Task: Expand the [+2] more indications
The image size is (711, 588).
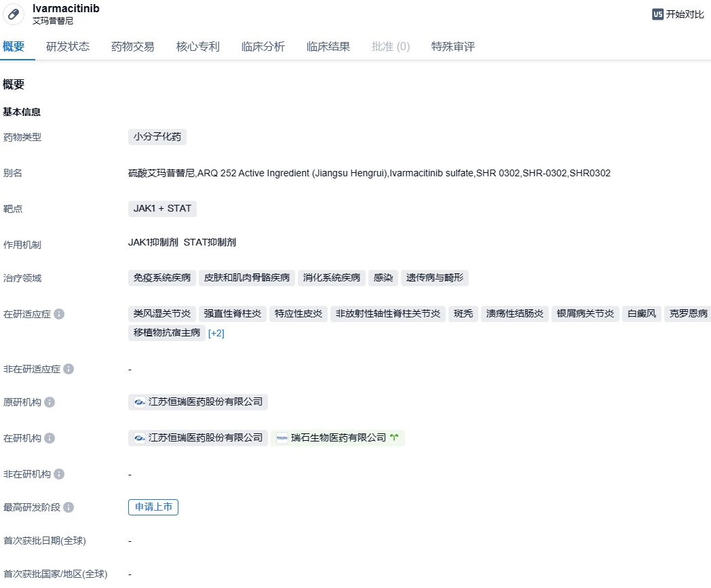Action: point(216,333)
